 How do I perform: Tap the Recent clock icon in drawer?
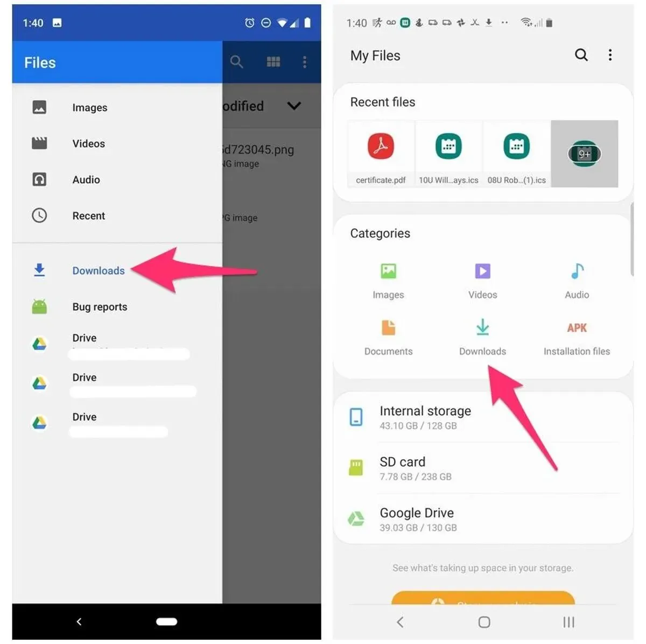pos(39,215)
